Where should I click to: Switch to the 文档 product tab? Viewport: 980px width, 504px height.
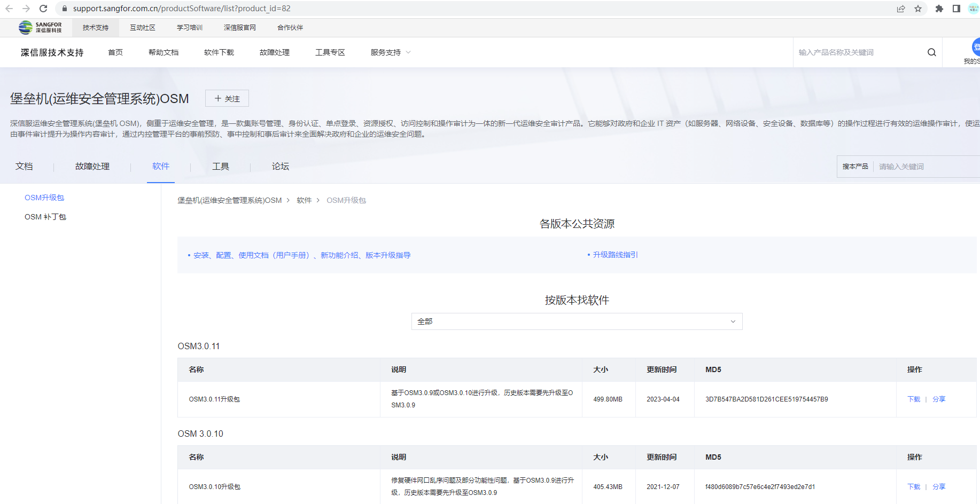pyautogui.click(x=24, y=167)
